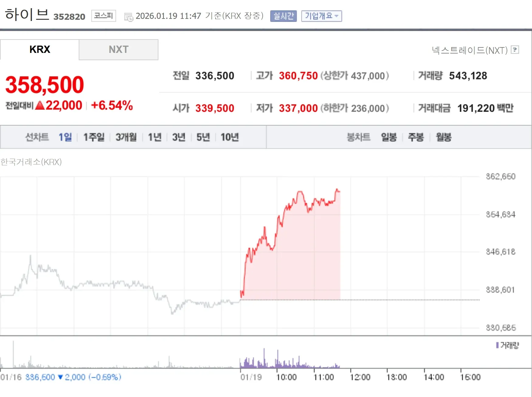This screenshot has height=397, width=532.
Task: Click the 넥스트레이드(NXT) link
Action: 471,50
